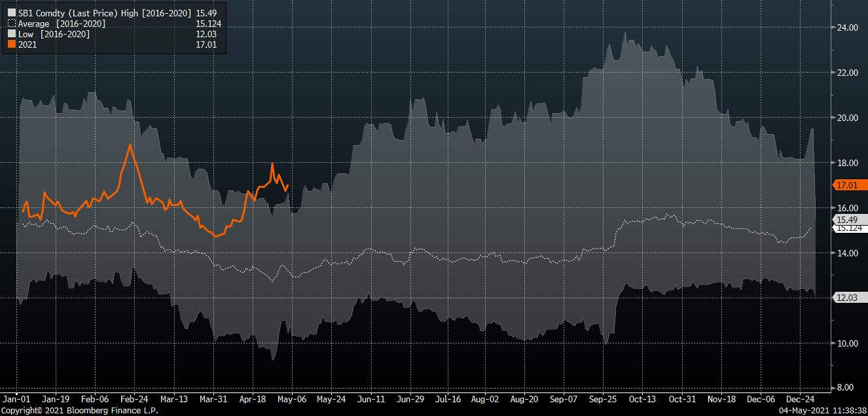The height and width of the screenshot is (416, 868).
Task: Click the 'Low [2016-2020]' legend label
Action: (54, 34)
